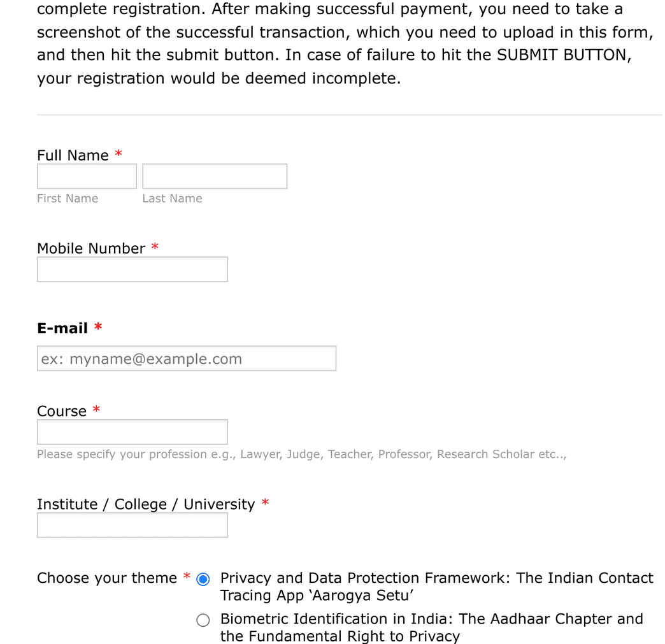Click the 'Aarogya Setu' theme option text

436,586
